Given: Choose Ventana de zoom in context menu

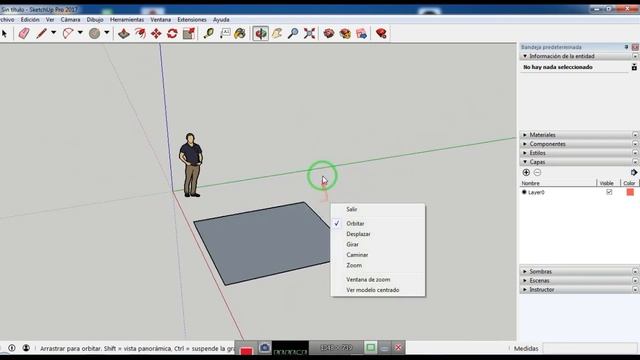Looking at the screenshot, I should click(x=368, y=280).
